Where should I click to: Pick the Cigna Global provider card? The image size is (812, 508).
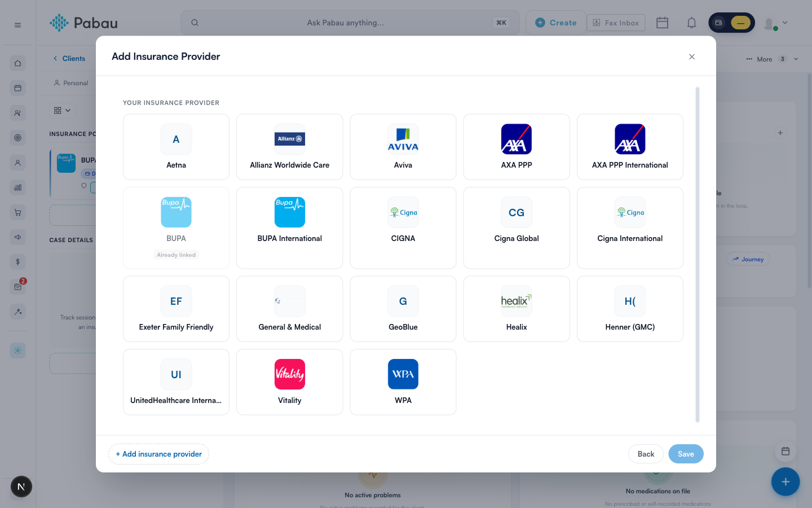pos(517,228)
